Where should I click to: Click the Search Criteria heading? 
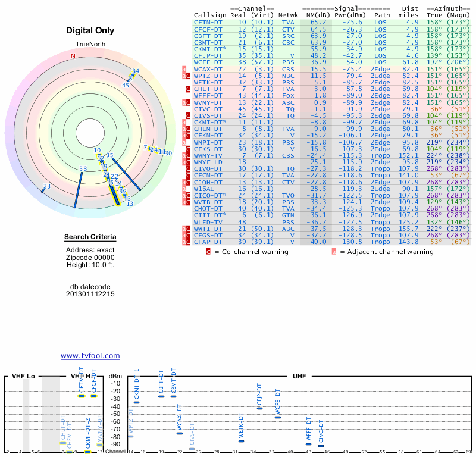pyautogui.click(x=90, y=237)
